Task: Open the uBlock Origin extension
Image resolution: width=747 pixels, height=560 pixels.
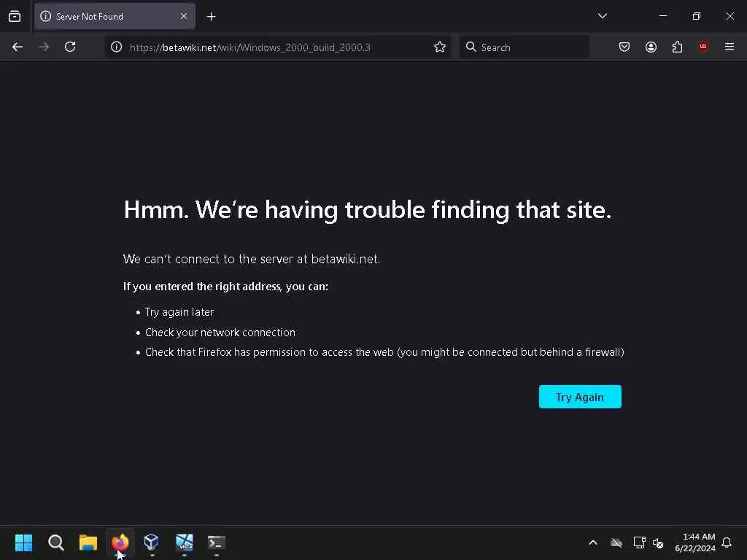Action: [703, 47]
